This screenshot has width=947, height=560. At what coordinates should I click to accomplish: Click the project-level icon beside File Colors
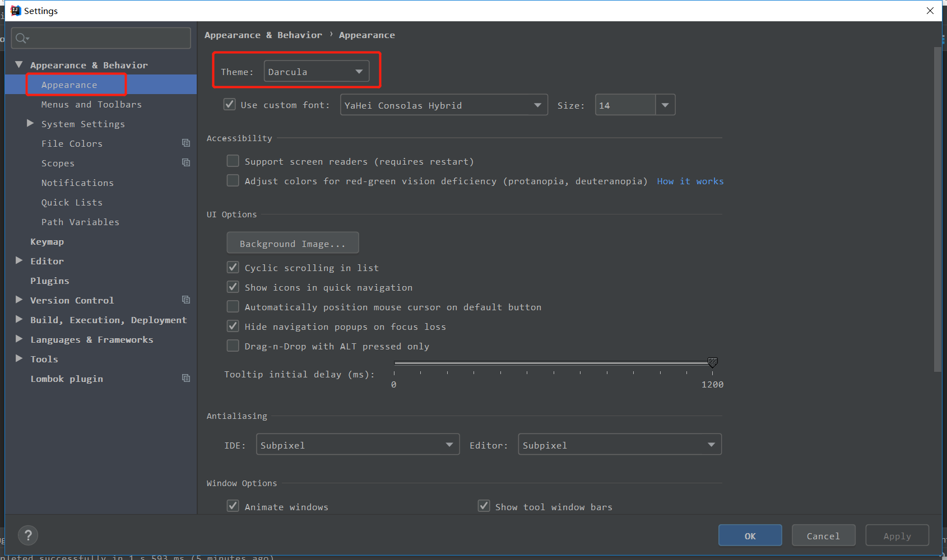click(x=185, y=143)
